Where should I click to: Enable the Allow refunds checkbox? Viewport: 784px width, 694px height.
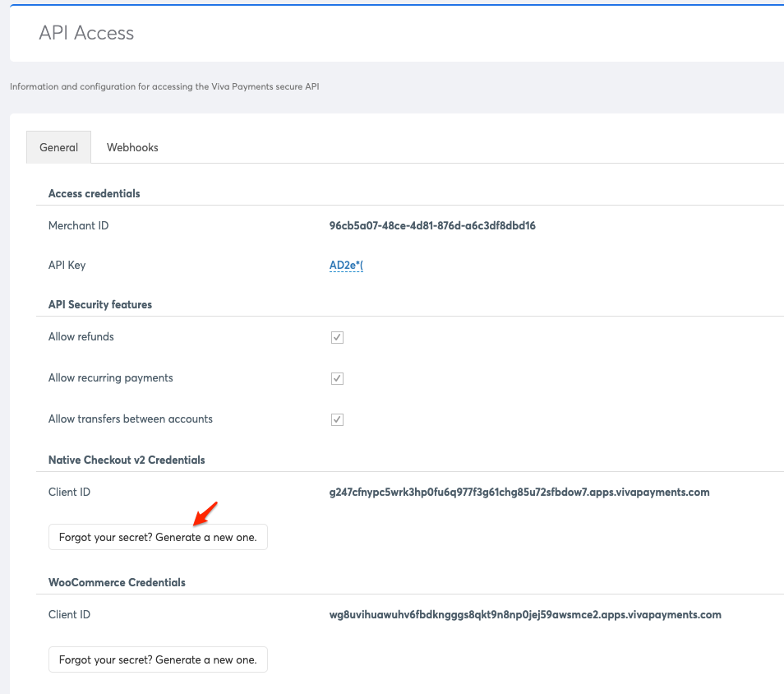[337, 337]
